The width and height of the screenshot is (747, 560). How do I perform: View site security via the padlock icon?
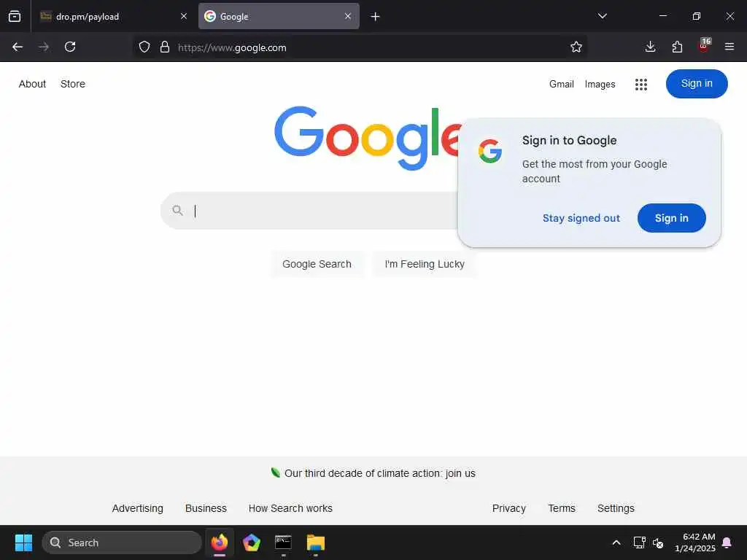coord(165,47)
